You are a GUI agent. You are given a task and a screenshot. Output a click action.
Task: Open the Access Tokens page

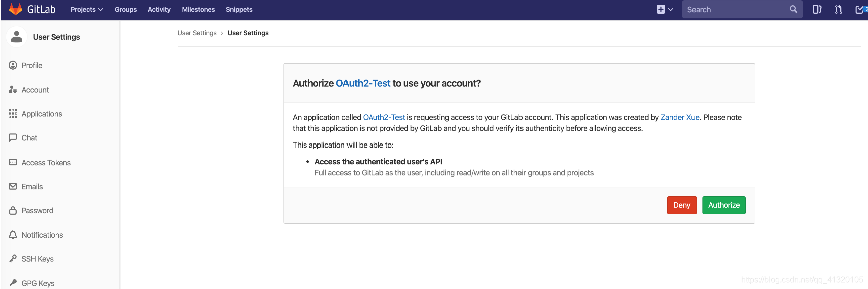click(x=46, y=163)
